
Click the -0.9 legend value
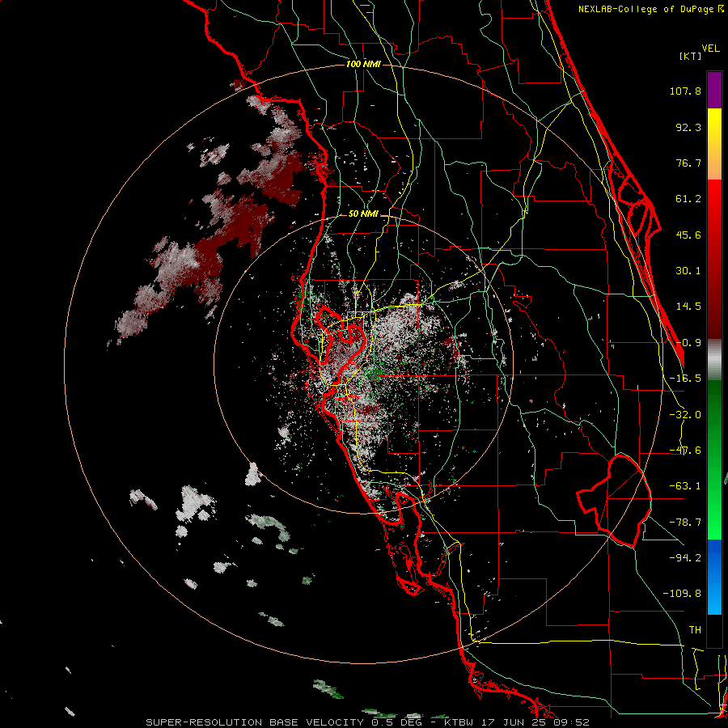tap(688, 343)
